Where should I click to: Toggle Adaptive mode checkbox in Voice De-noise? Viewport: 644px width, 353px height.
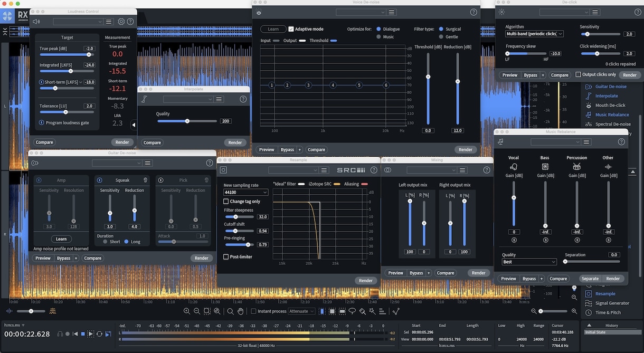(291, 29)
